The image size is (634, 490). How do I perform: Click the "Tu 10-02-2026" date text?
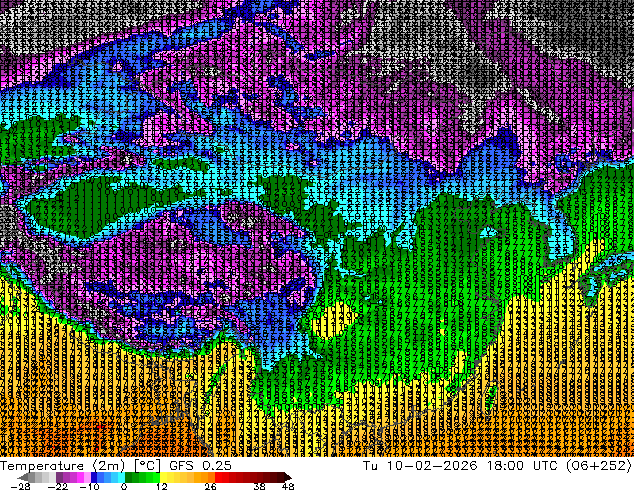[x=420, y=466]
